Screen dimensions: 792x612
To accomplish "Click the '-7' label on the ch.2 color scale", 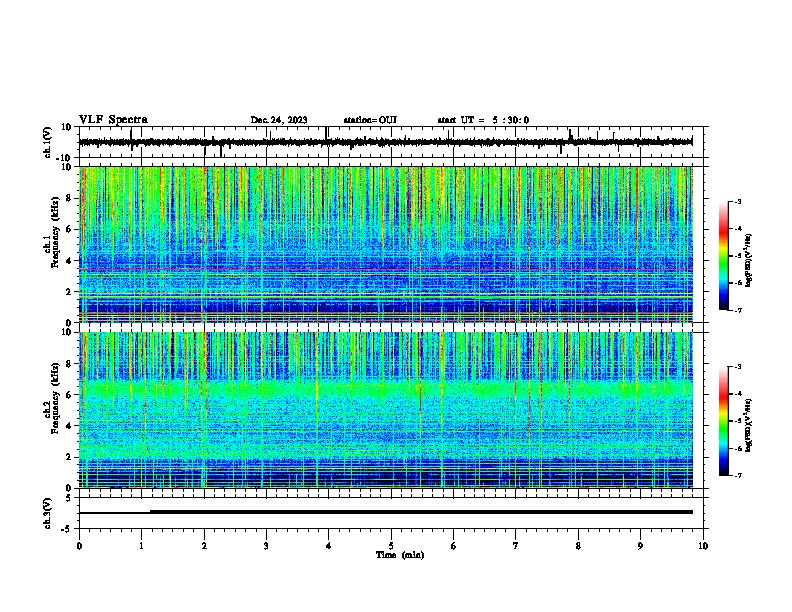I will [x=737, y=476].
